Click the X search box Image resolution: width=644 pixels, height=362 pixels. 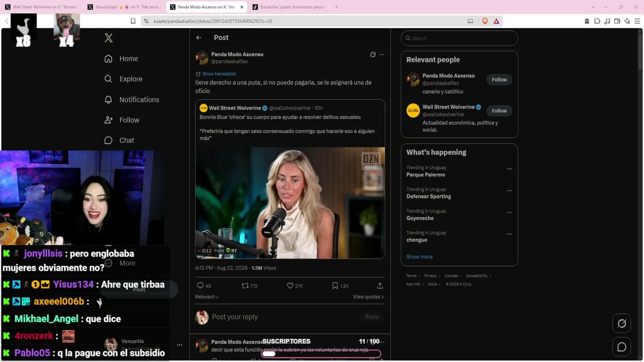point(459,38)
